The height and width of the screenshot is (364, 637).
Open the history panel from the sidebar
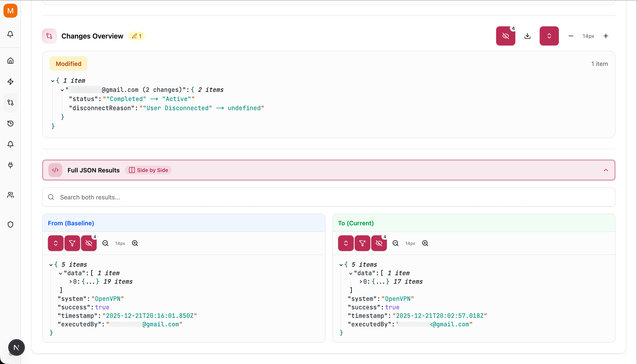tap(10, 123)
